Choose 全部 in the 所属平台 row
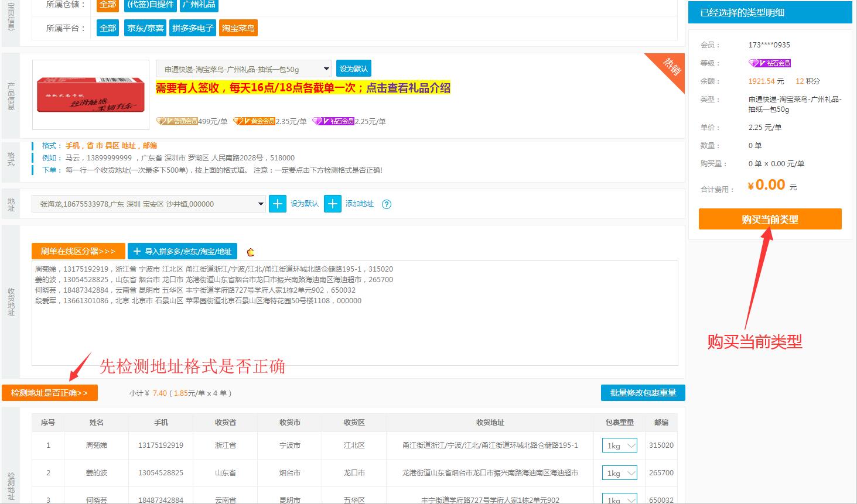The height and width of the screenshot is (504, 857). pyautogui.click(x=108, y=28)
